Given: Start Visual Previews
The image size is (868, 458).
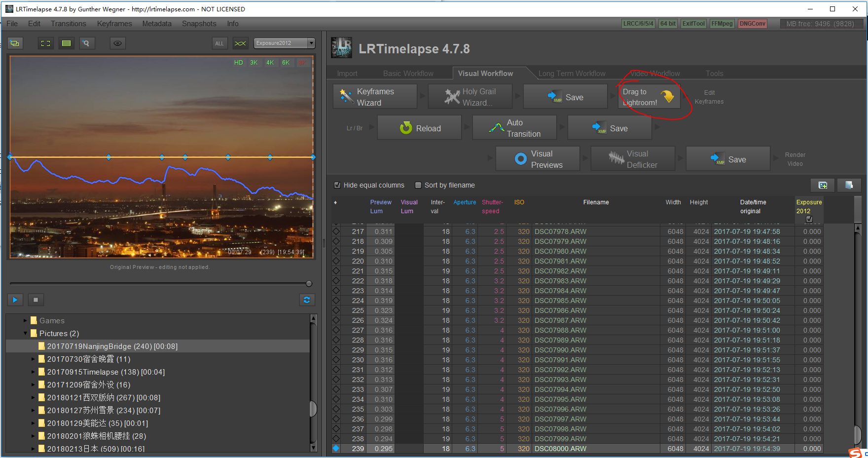Looking at the screenshot, I should 538,159.
